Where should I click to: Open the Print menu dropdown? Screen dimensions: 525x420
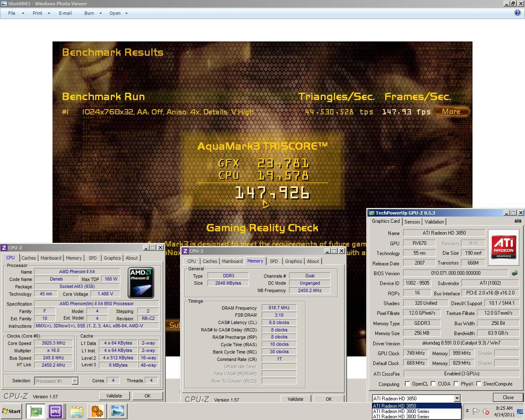click(x=41, y=13)
